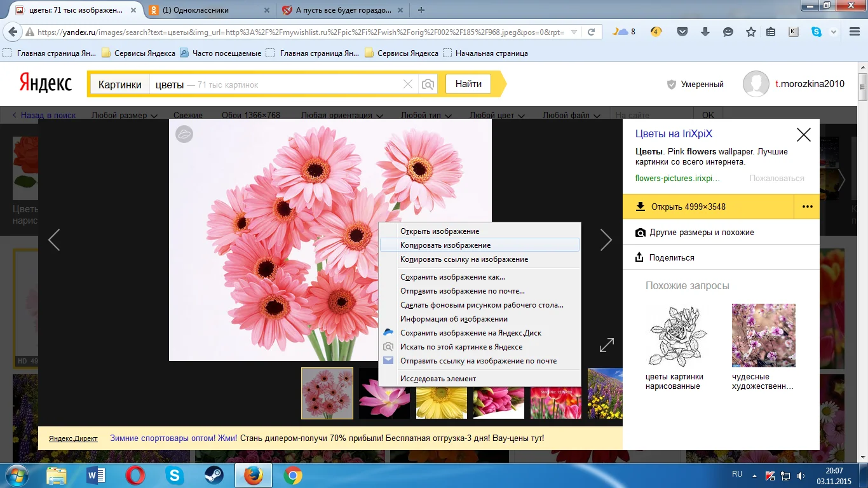Image resolution: width=868 pixels, height=488 pixels.
Task: Click the Downloads arrow in Firefox toolbar
Action: click(x=705, y=31)
